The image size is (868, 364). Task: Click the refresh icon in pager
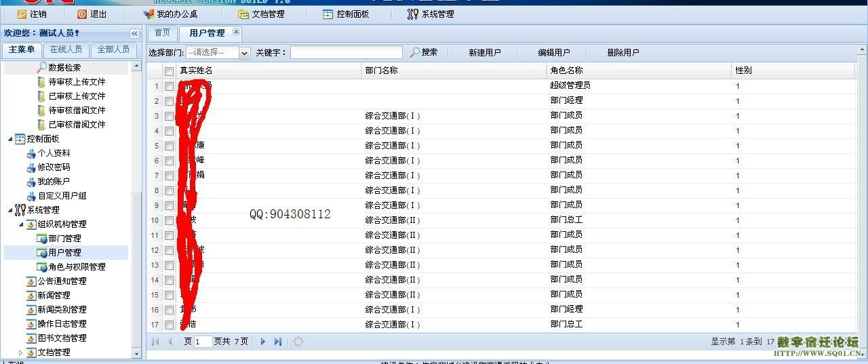coord(298,342)
